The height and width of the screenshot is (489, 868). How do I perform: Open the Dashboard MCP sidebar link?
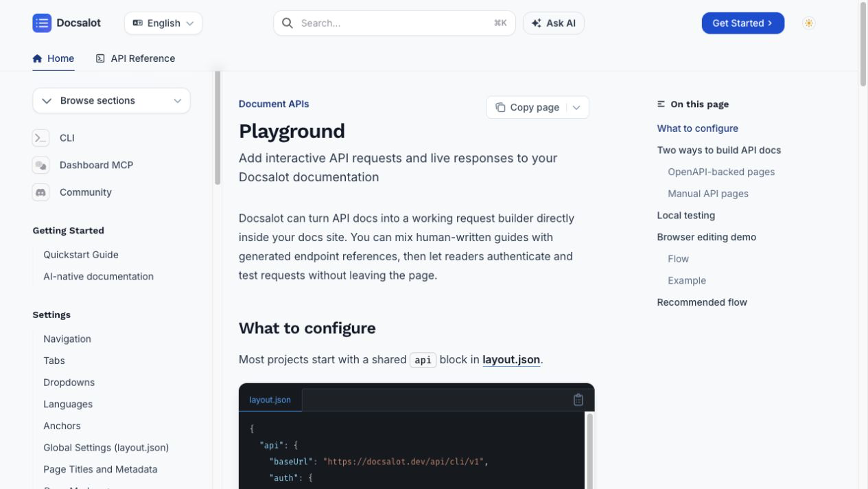point(97,165)
